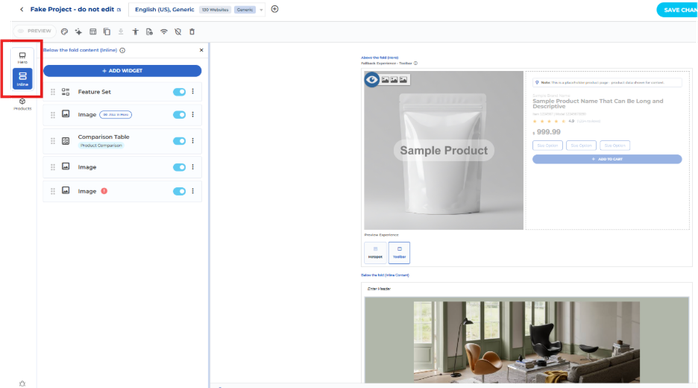Click the Above the fold (Hero) link
Screen dimensions: 698x388
pyautogui.click(x=379, y=57)
